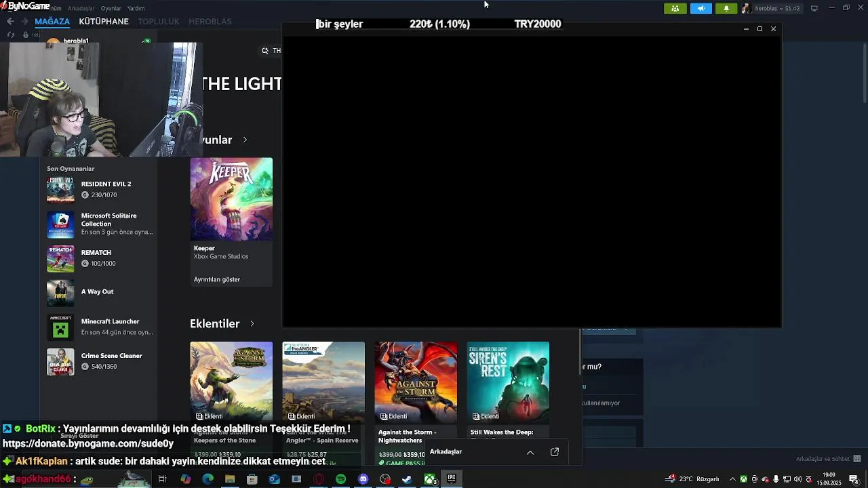
Task: Open the heroblas account wallet dropdown
Action: [772, 8]
